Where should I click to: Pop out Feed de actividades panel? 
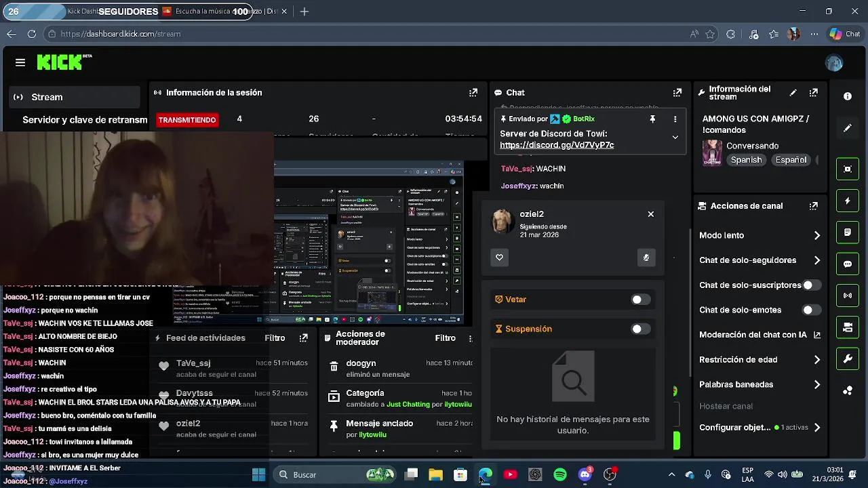click(x=303, y=338)
